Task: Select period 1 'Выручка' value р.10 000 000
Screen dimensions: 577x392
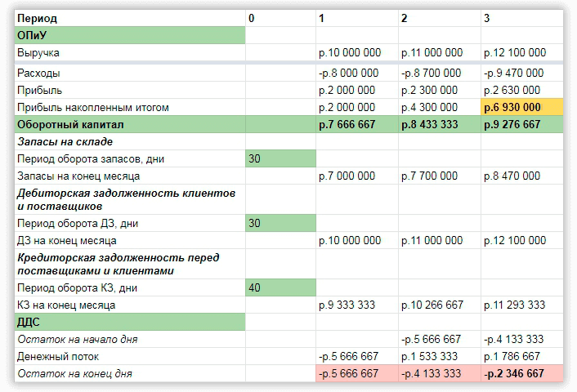Action: [x=356, y=53]
